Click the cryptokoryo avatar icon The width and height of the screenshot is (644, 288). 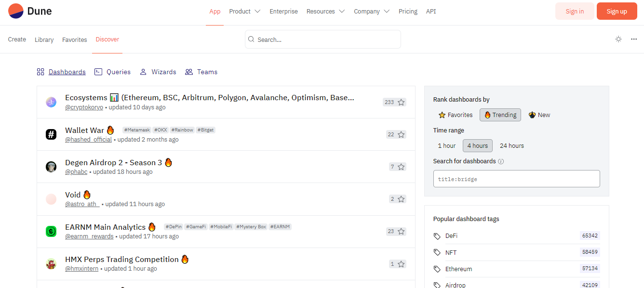51,102
